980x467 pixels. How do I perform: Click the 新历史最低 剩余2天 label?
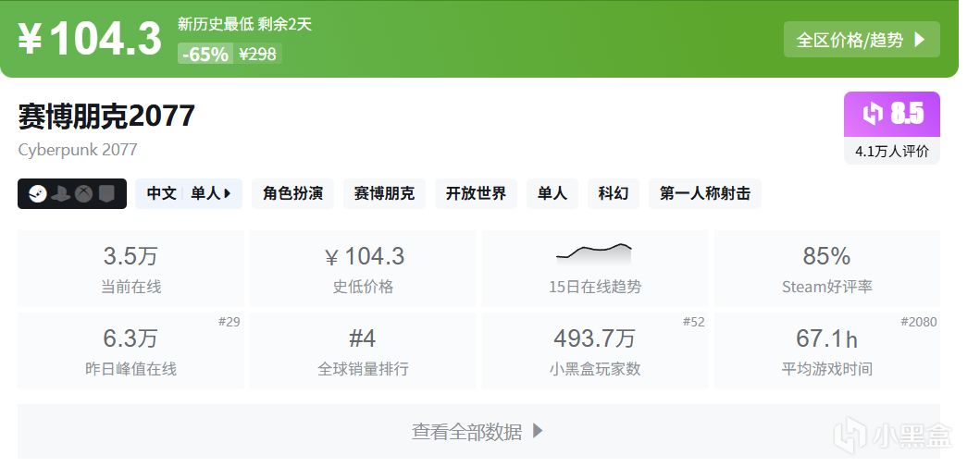[244, 24]
